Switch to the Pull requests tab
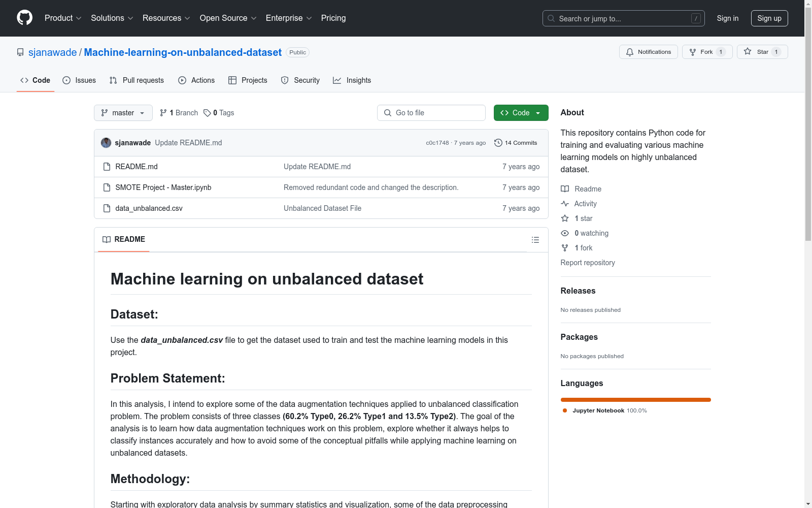The image size is (812, 508). point(137,80)
